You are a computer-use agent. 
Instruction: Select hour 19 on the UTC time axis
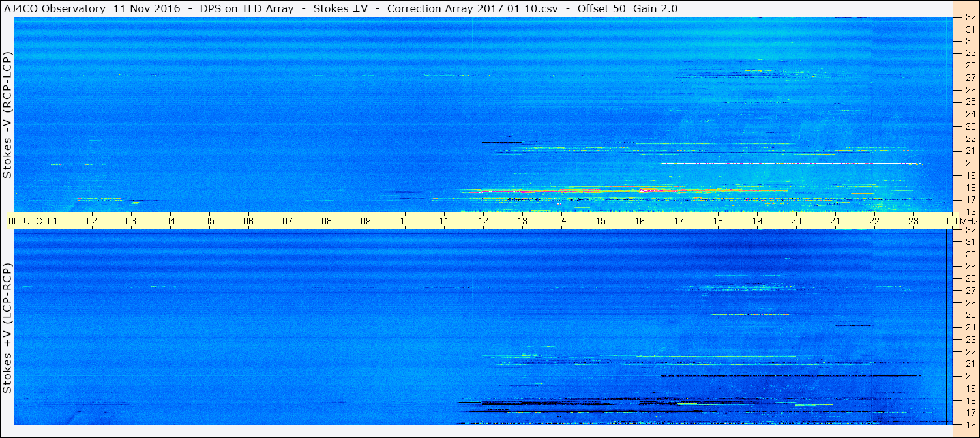click(x=757, y=221)
